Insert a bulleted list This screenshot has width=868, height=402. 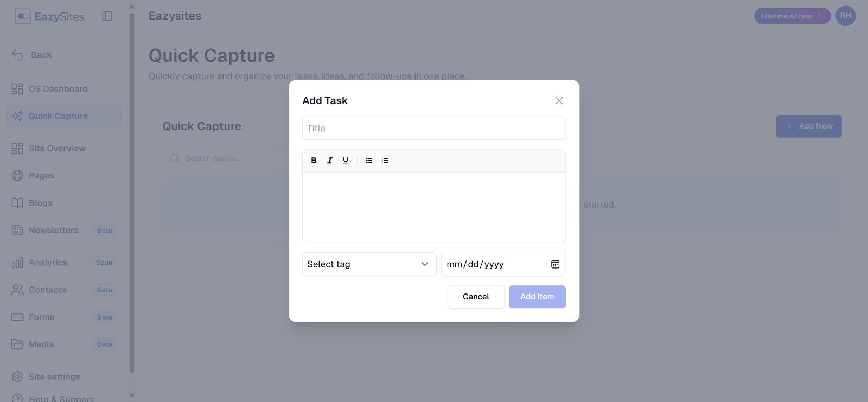coord(369,161)
